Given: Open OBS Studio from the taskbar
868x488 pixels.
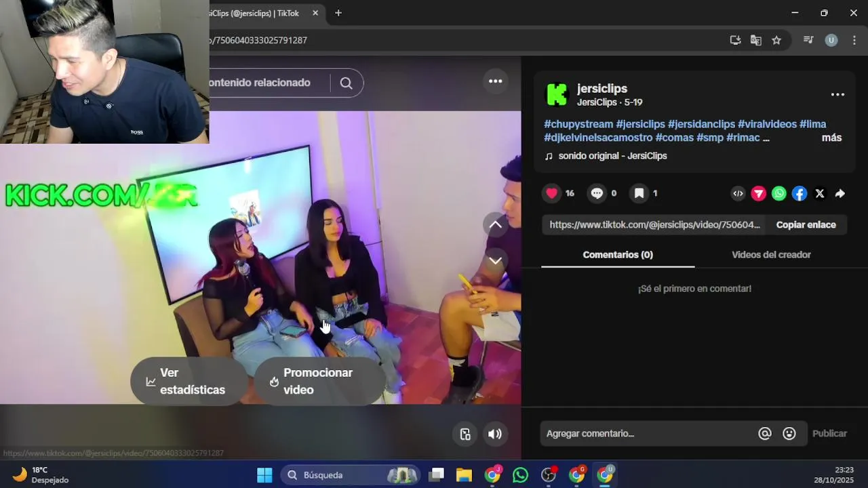Looking at the screenshot, I should 549,475.
